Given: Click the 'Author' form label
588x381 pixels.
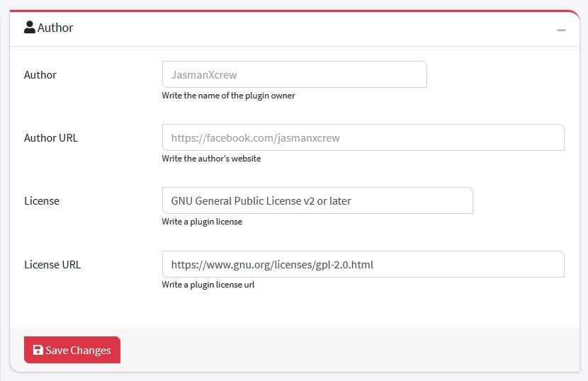Looking at the screenshot, I should coord(40,75).
